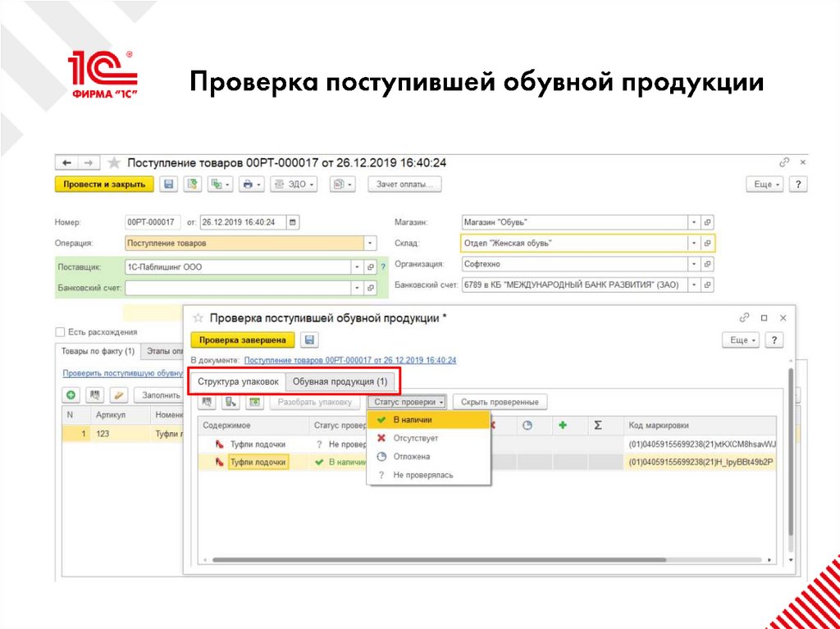
Task: Enable the Есть расхождения checkbox
Action: (x=58, y=331)
